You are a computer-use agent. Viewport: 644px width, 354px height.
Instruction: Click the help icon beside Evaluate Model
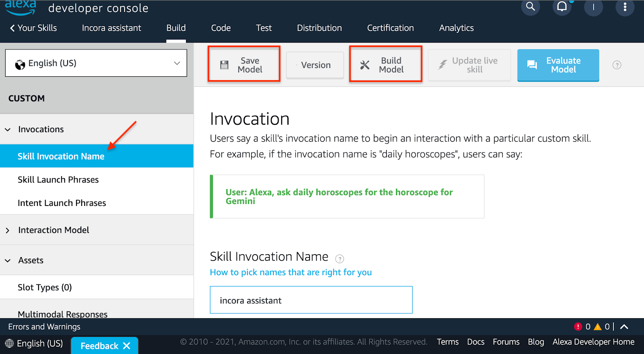click(x=617, y=65)
